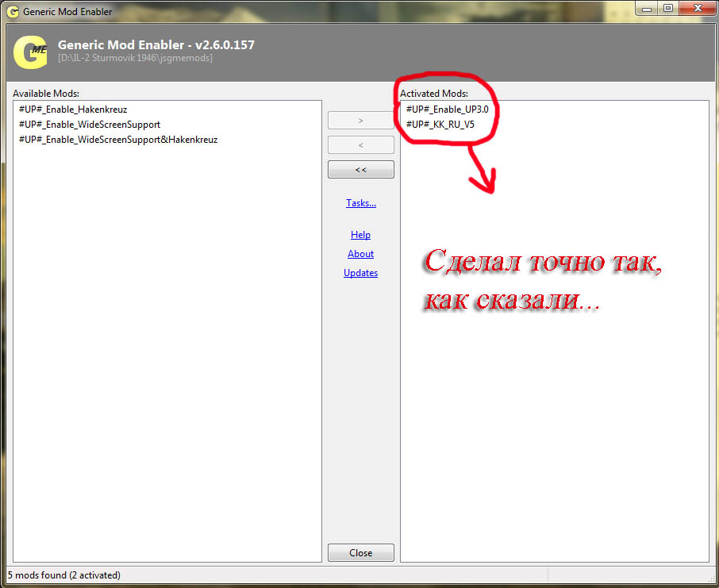The height and width of the screenshot is (588, 719).
Task: Disable all mods with "<<" button
Action: 361,170
